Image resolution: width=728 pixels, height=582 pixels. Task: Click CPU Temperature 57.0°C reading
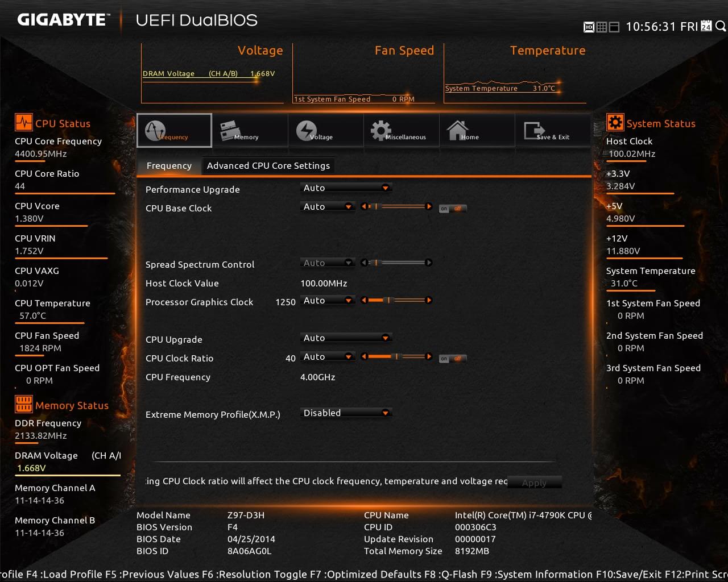click(x=33, y=315)
